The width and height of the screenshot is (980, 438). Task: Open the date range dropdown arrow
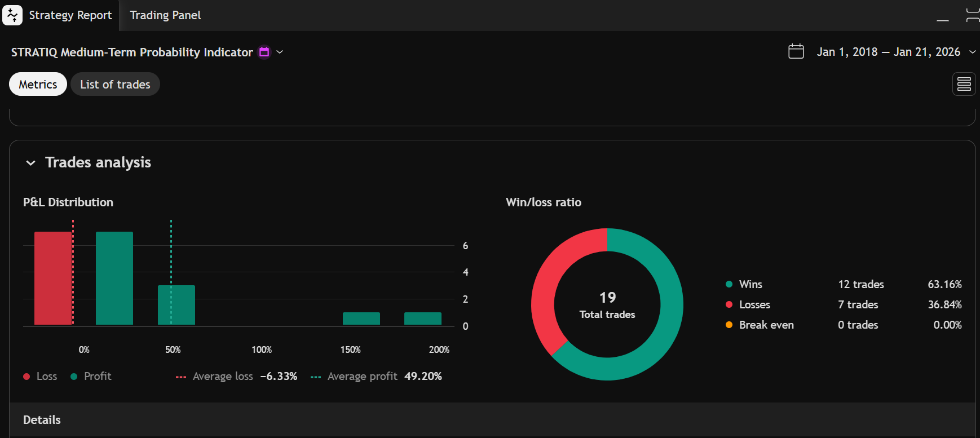tap(972, 52)
